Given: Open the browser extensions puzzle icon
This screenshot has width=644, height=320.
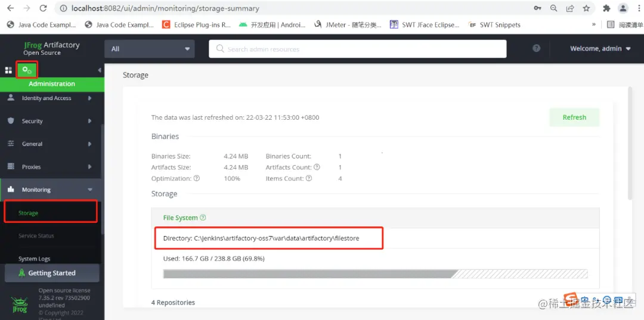Looking at the screenshot, I should [x=606, y=8].
